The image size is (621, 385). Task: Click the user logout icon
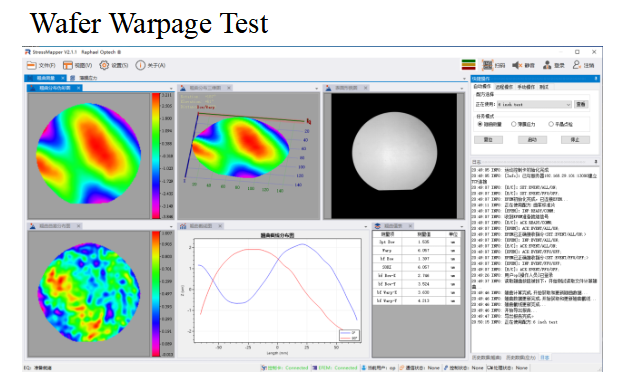point(577,65)
